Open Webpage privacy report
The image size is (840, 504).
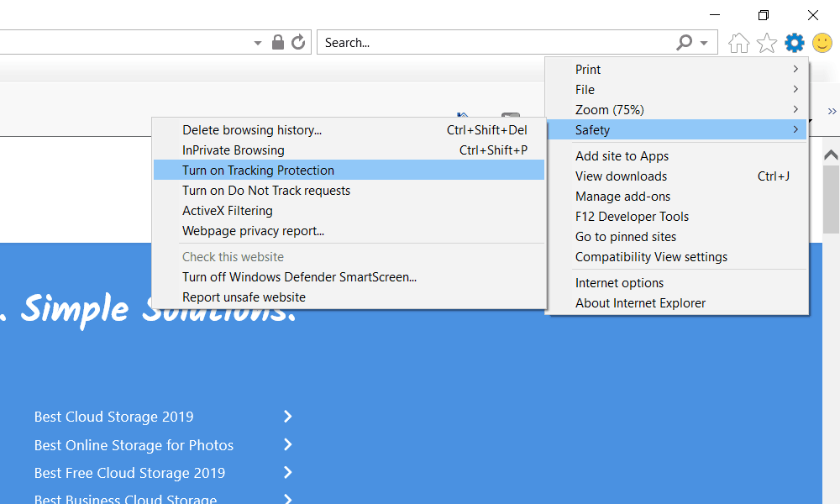[349, 231]
